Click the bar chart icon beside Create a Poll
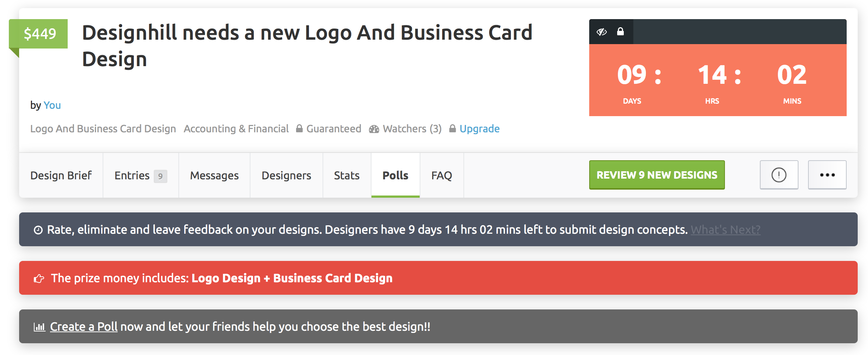 (x=39, y=327)
